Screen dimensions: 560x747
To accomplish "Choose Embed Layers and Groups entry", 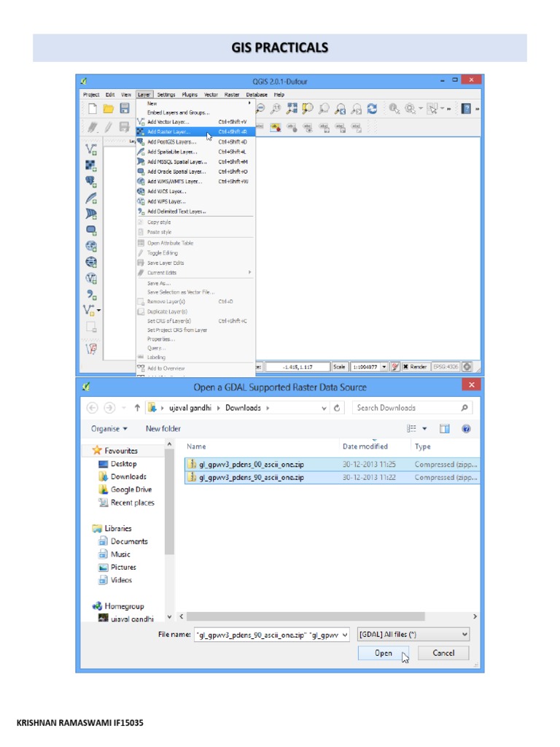I will click(195, 113).
